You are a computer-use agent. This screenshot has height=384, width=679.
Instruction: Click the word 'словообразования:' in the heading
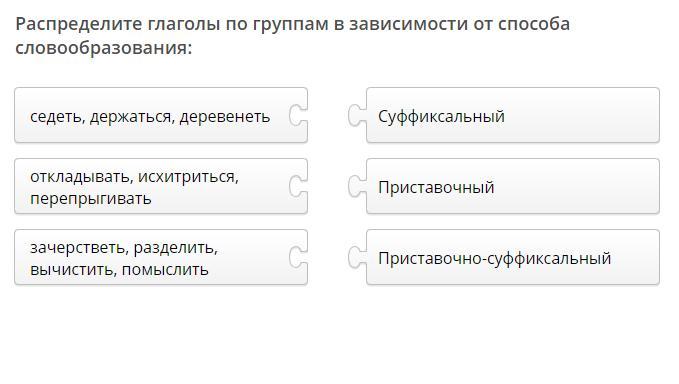[x=103, y=48]
